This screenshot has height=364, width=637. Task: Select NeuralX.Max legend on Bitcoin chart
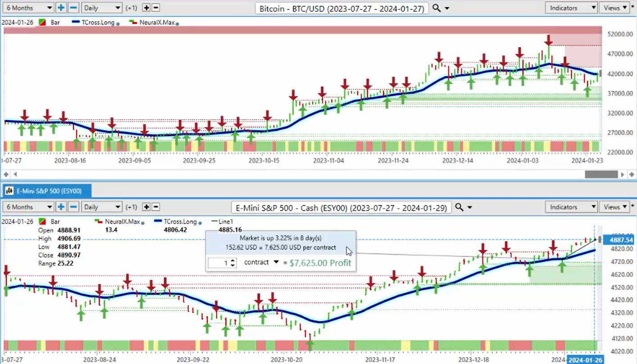tap(157, 22)
